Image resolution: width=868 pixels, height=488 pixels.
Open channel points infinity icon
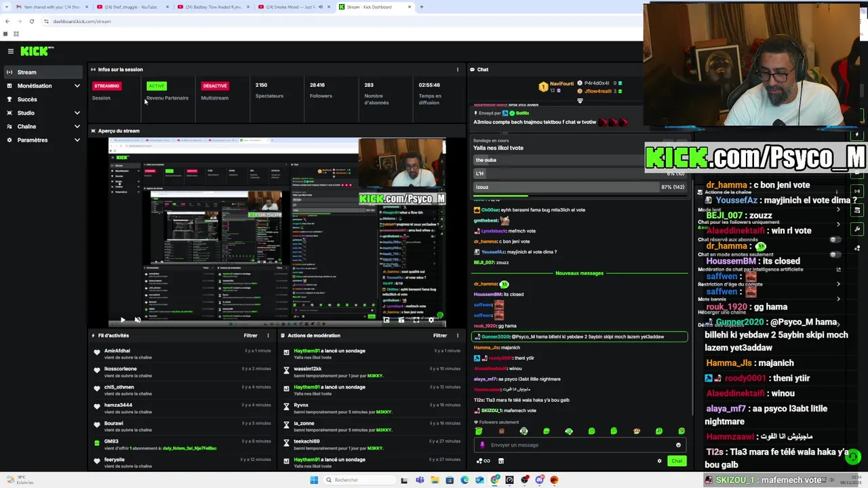point(484,461)
